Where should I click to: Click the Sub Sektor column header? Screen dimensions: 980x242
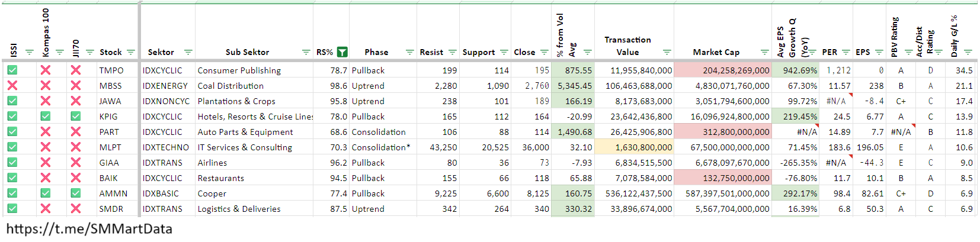click(247, 52)
